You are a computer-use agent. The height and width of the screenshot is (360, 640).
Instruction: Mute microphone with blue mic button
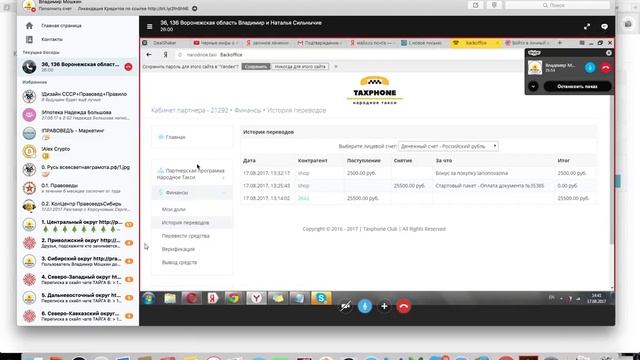365,306
